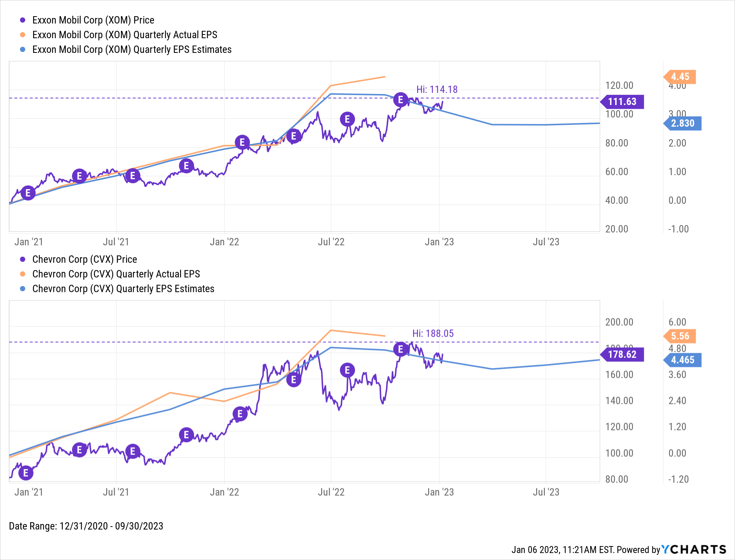Image resolution: width=735 pixels, height=560 pixels.
Task: Click the 200.00 price axis label on CVX chart
Action: (619, 322)
